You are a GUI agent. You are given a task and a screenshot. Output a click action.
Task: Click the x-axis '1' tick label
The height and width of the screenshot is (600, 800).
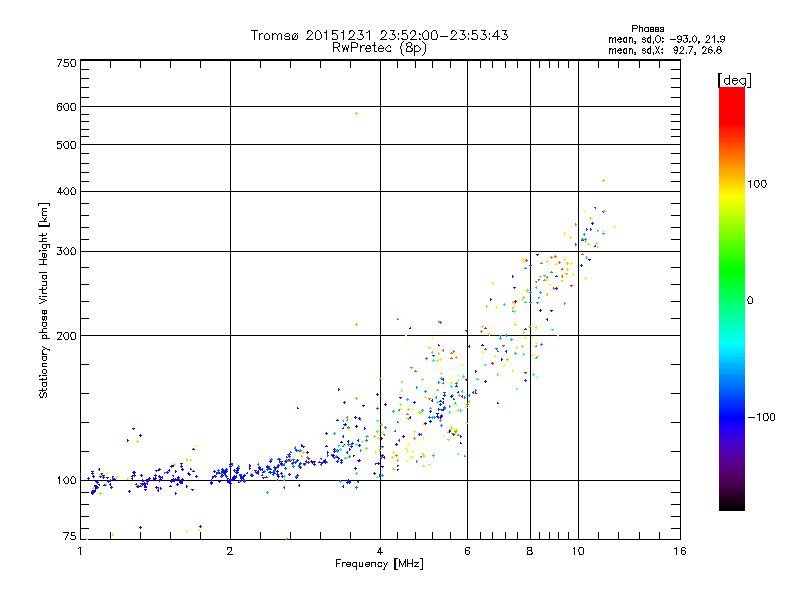click(x=80, y=551)
